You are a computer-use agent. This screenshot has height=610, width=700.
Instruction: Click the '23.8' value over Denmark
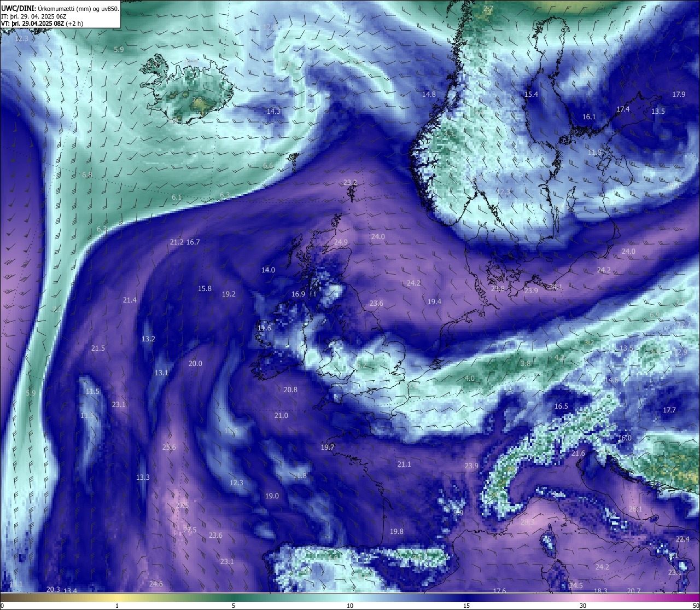(498, 288)
